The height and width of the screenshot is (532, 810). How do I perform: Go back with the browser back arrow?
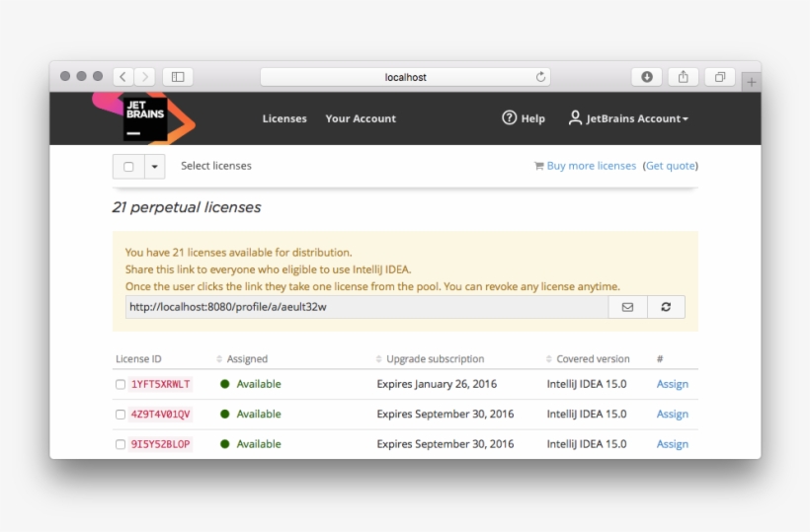tap(122, 77)
